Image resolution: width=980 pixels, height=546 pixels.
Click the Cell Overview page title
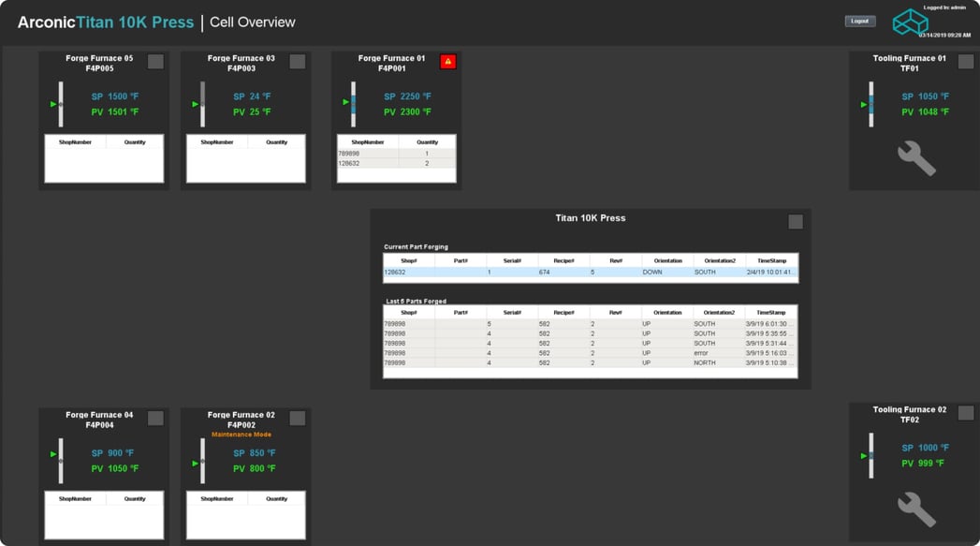click(253, 22)
